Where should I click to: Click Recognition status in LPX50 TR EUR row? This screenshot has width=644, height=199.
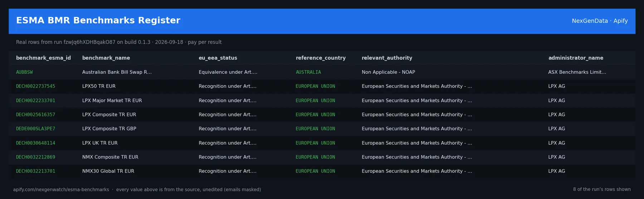[x=228, y=86]
